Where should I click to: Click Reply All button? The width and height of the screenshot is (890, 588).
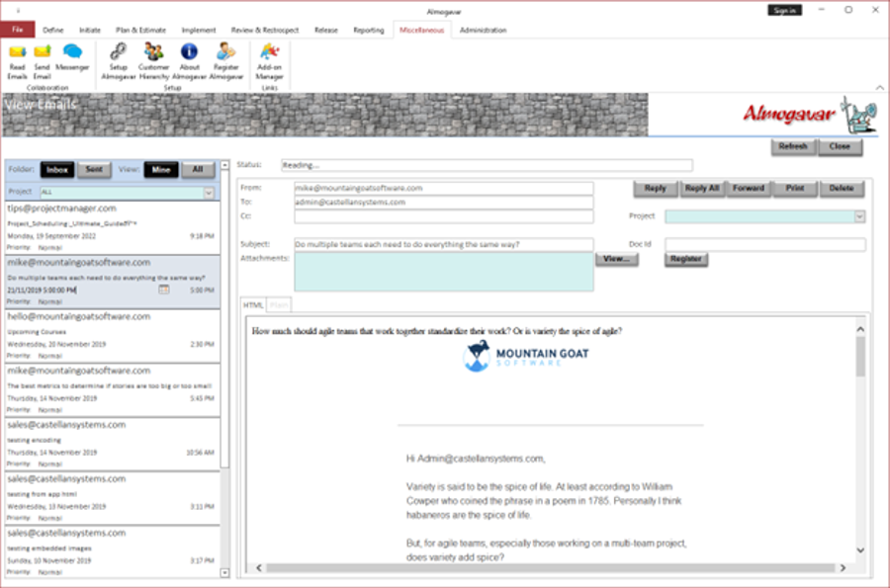(x=702, y=188)
